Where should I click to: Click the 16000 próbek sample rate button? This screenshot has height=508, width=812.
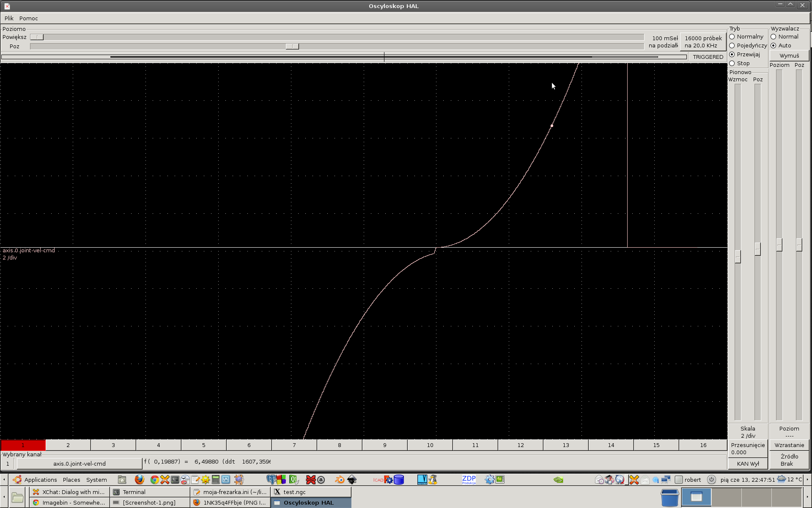click(x=703, y=42)
